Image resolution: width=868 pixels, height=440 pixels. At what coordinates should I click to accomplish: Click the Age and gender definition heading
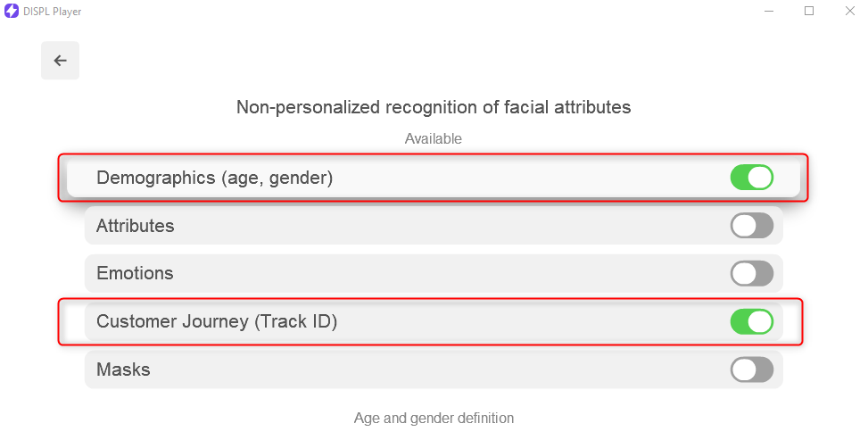pos(434,418)
